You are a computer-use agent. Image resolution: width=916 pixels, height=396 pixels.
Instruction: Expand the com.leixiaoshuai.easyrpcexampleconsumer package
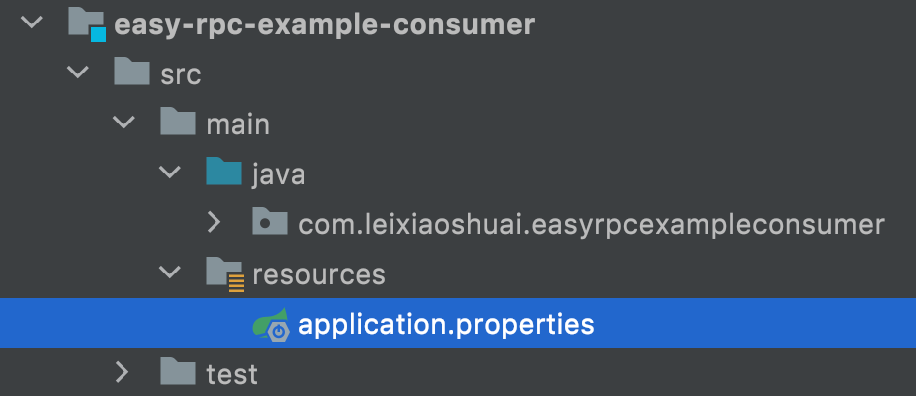pyautogui.click(x=214, y=222)
